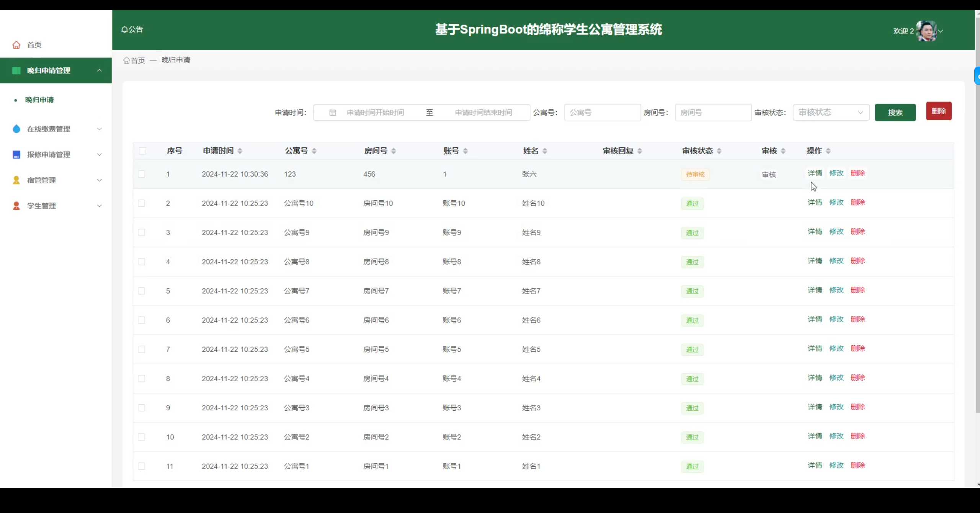Click the home icon in sidebar
Screen dimensions: 980x513
(x=16, y=45)
